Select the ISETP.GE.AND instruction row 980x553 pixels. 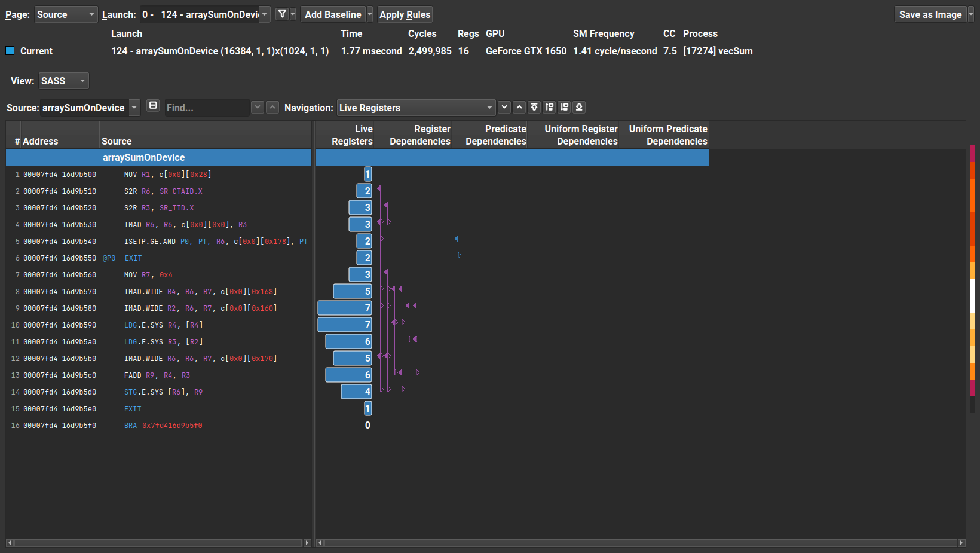point(158,242)
